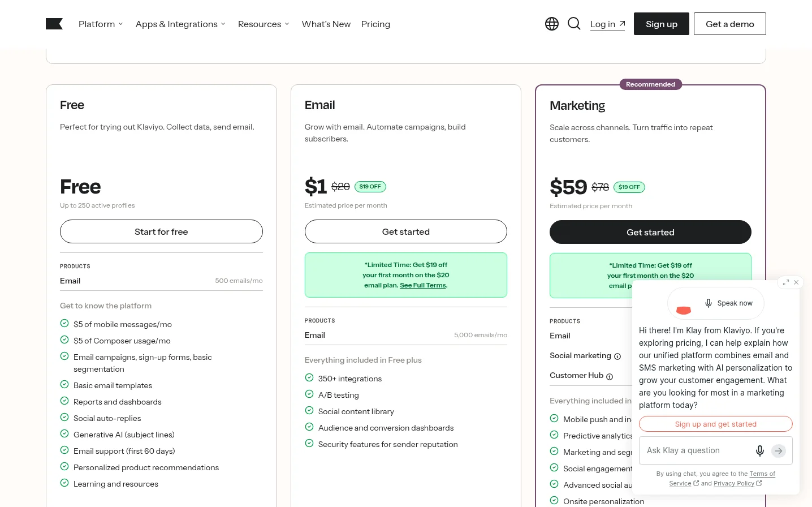Show info for Customer Hub

click(x=610, y=376)
